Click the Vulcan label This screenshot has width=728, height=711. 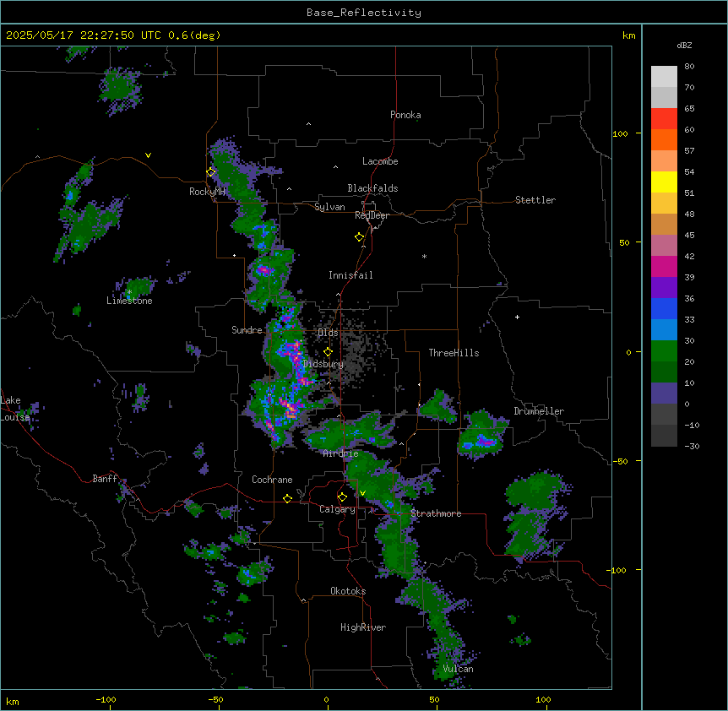tap(458, 669)
